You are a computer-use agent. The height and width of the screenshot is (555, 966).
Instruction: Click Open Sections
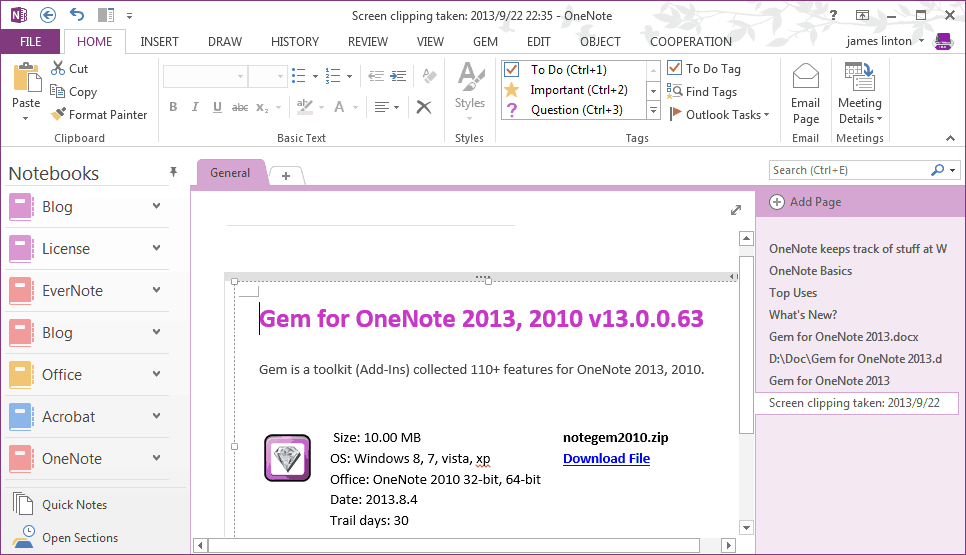pos(65,538)
